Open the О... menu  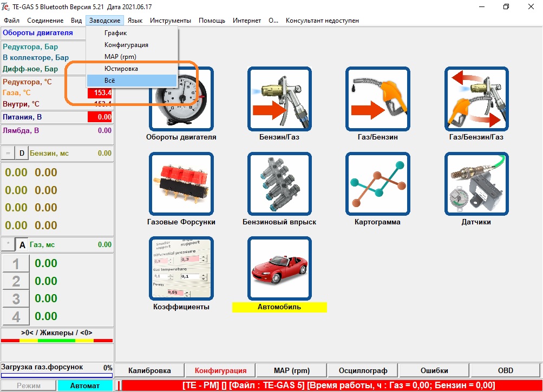[x=273, y=21]
